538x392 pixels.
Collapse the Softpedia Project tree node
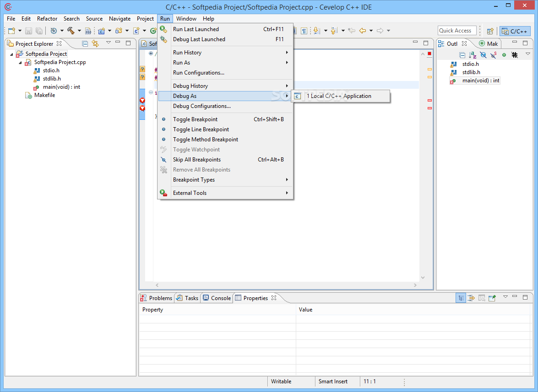point(11,54)
